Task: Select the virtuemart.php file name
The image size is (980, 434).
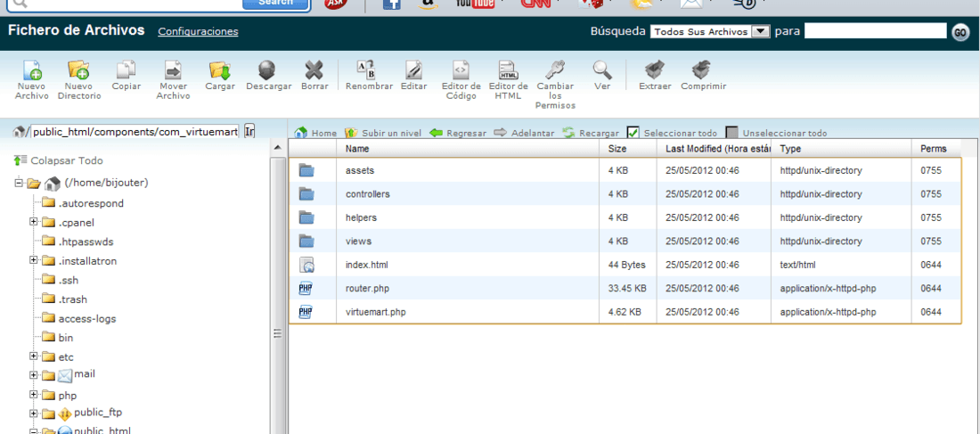Action: 377,312
